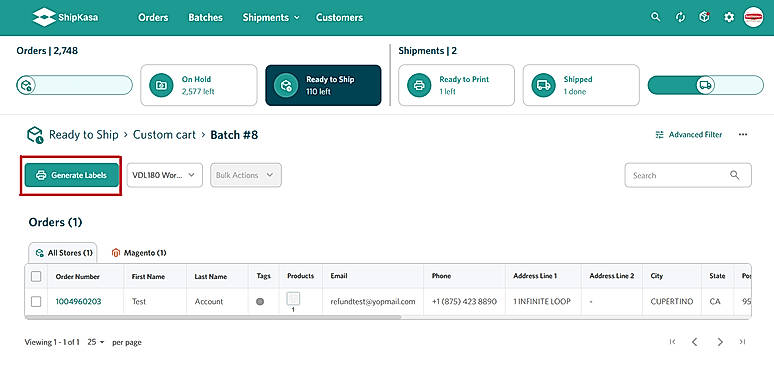Click refundtest@yopmail.com email cell

point(373,301)
